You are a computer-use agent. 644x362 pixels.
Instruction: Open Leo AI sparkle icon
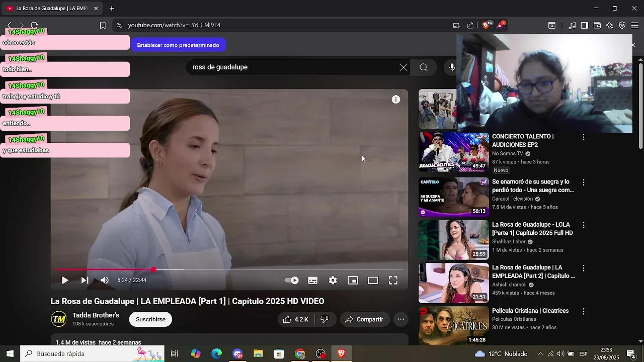610,25
